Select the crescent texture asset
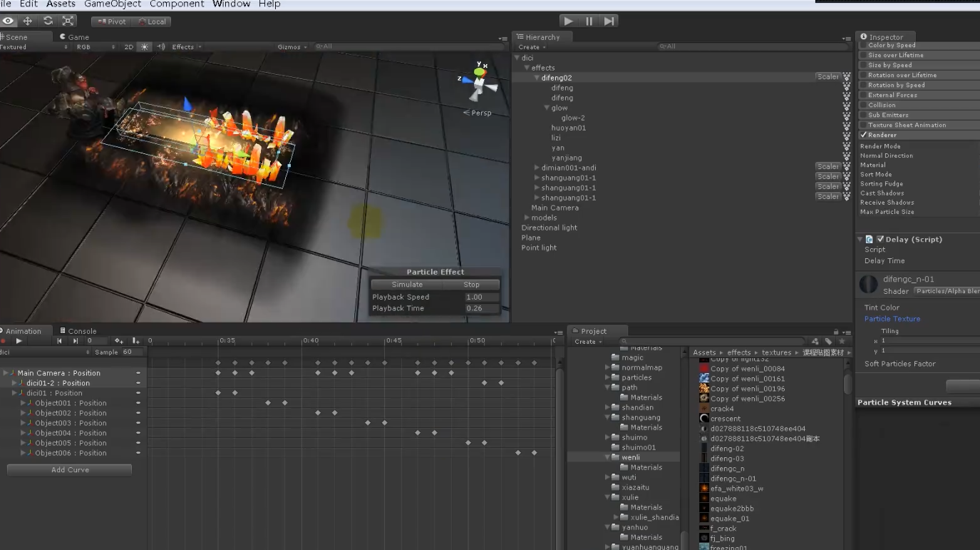 click(x=726, y=419)
